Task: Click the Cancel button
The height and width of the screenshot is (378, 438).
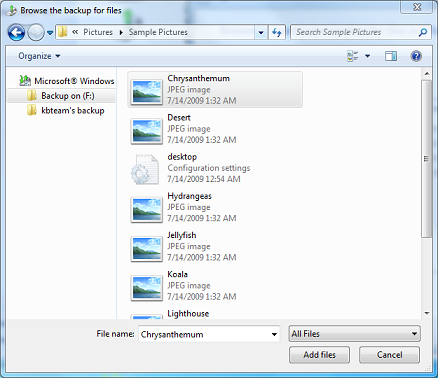Action: [x=389, y=355]
